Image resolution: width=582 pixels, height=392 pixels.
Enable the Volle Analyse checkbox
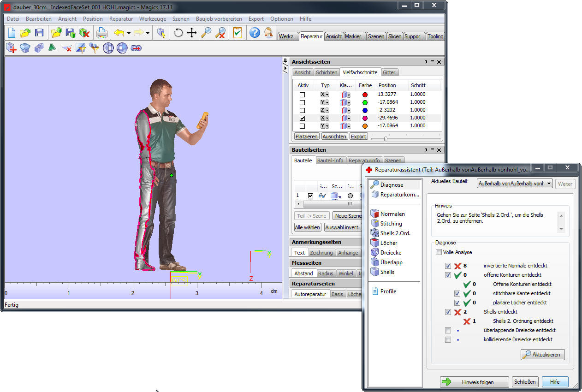click(439, 251)
